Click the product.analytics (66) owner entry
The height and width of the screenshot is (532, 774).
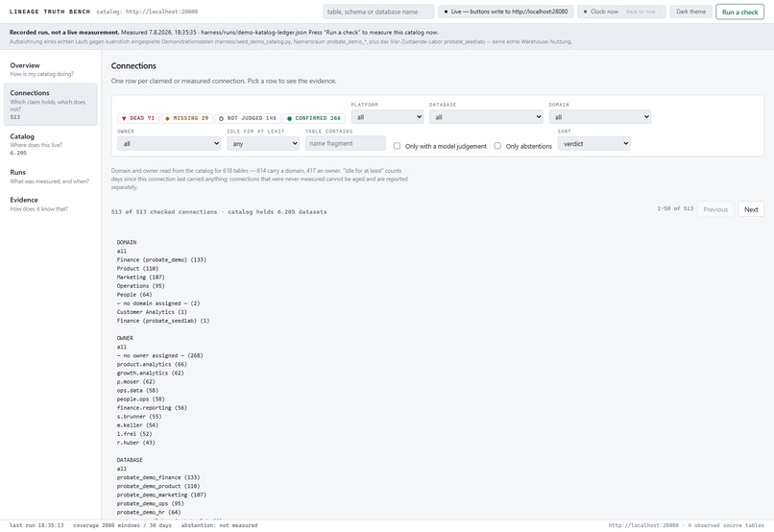pos(152,364)
